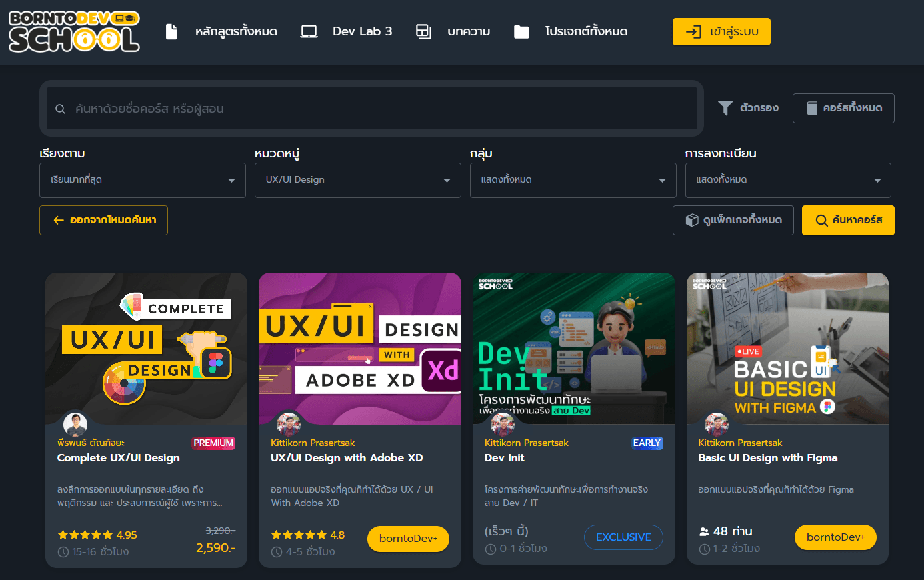Click the package box icon on ดูแพ็กเกจทั้งหมด

pyautogui.click(x=693, y=220)
